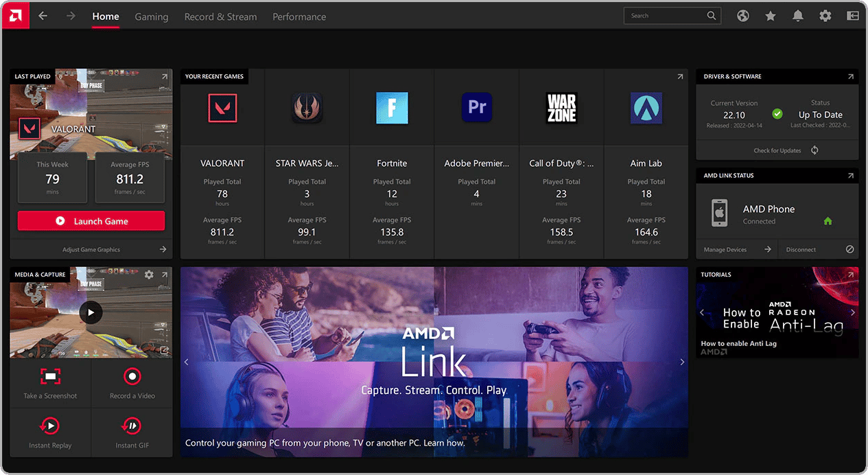Open notifications bell icon
Viewport: 868px width, 475px height.
click(x=798, y=16)
